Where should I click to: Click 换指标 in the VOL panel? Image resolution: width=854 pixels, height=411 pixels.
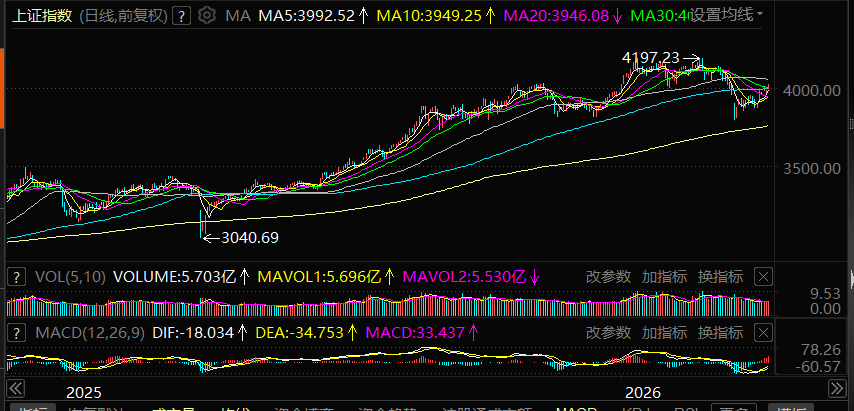[x=719, y=277]
